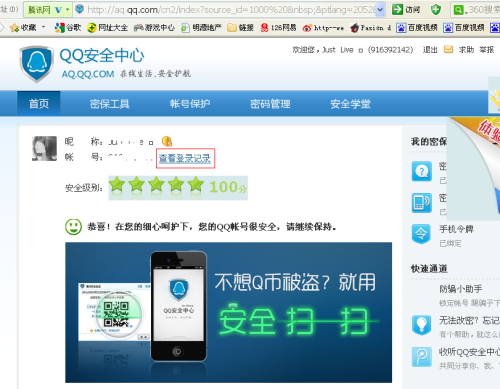Go to the 首页 tab
500x389 pixels.
pos(39,104)
